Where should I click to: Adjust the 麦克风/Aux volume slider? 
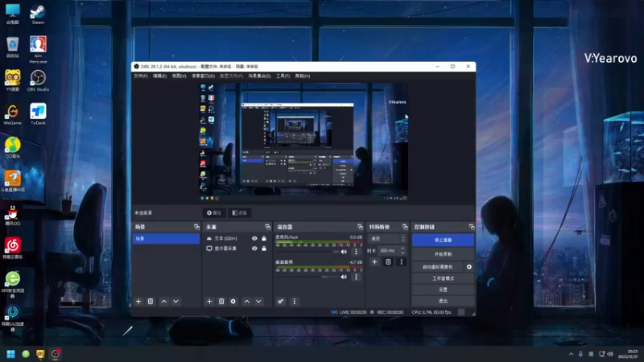click(x=308, y=252)
